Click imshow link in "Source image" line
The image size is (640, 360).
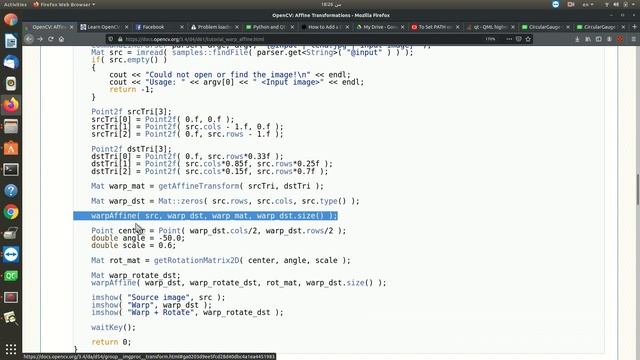click(x=105, y=298)
